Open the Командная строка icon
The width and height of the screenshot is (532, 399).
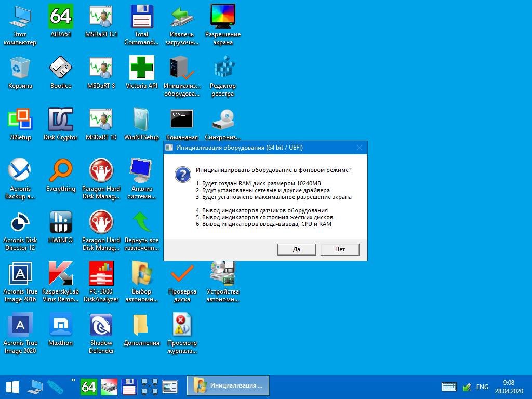[182, 124]
